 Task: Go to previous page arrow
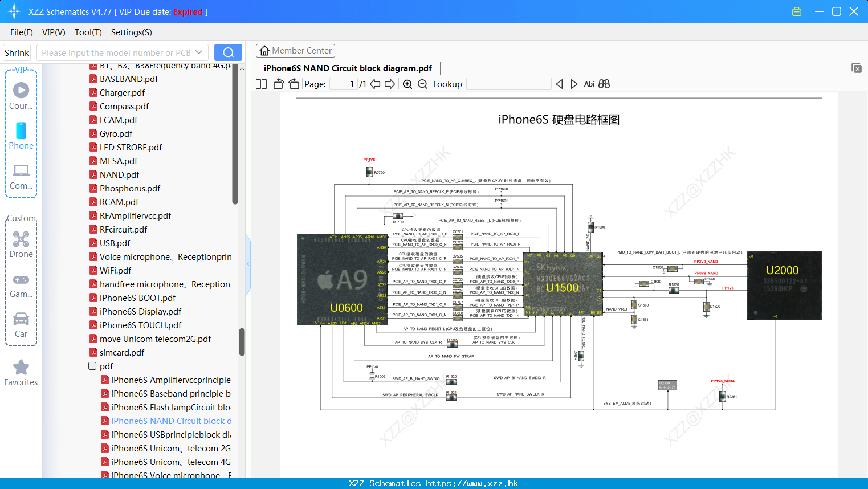pos(375,84)
